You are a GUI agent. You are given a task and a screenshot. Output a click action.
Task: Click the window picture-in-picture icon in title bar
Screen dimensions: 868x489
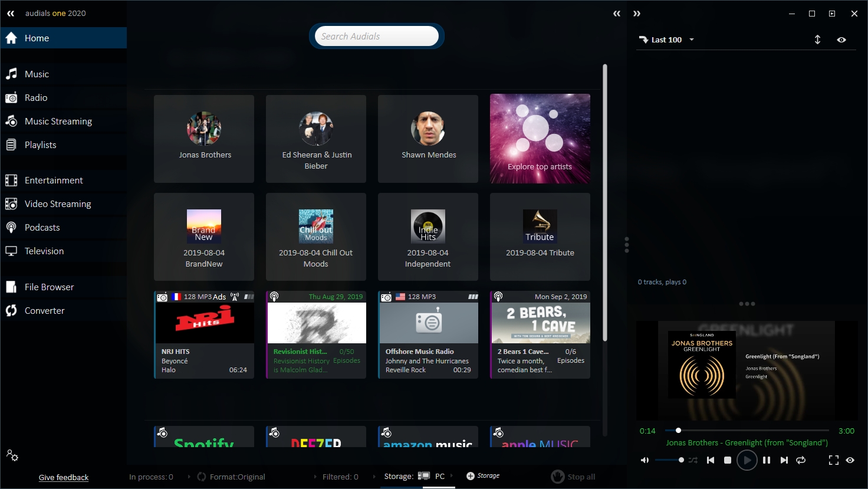click(x=832, y=14)
